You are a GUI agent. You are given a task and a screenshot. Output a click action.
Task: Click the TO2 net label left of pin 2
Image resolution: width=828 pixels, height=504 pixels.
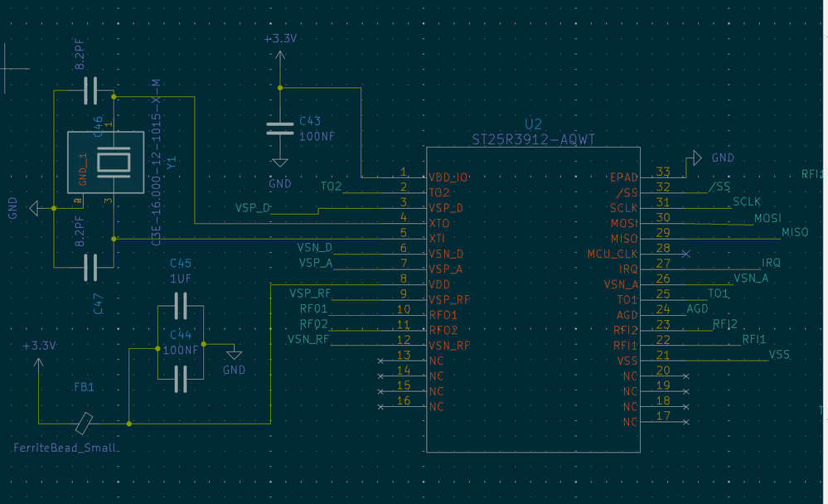[x=331, y=187]
